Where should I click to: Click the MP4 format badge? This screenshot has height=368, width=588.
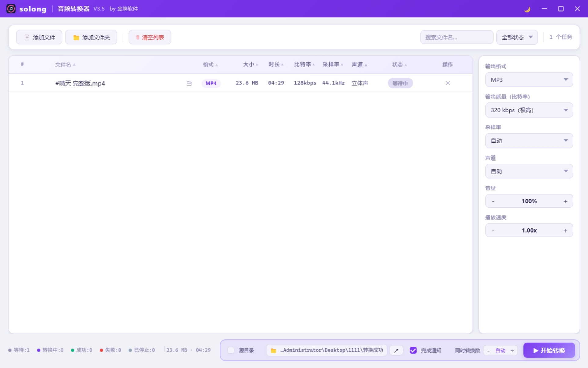[x=211, y=83]
